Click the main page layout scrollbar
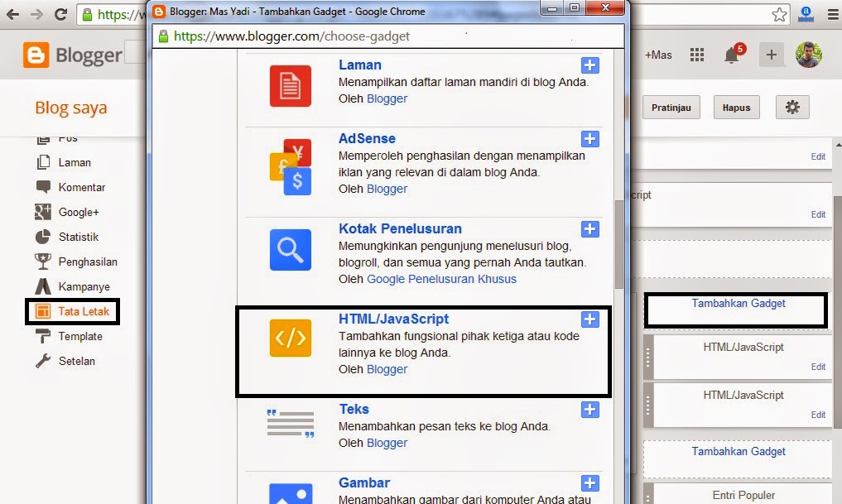Screen dimensions: 842x504 (838, 311)
